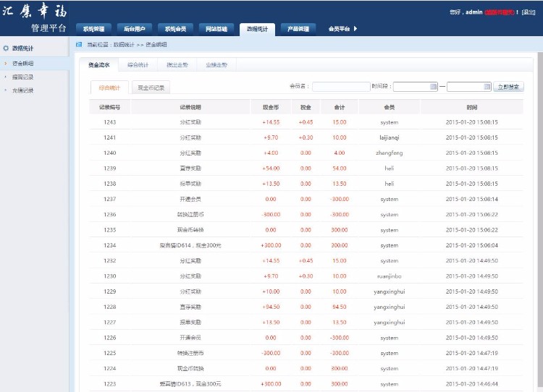
Task: Click the arrow next to 会员平台
Action: point(355,29)
